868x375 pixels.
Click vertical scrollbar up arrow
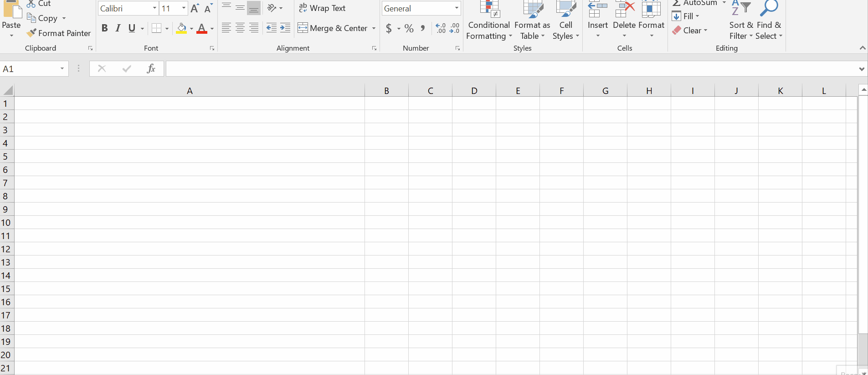[863, 90]
